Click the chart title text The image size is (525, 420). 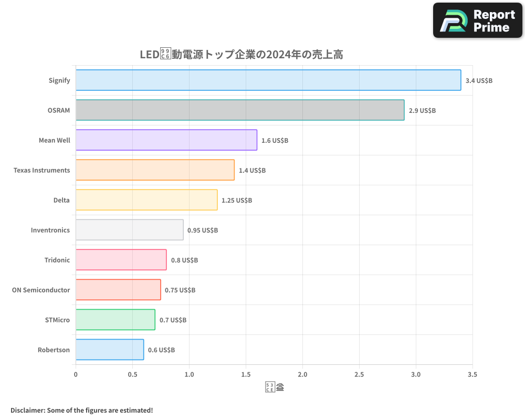coord(241,54)
